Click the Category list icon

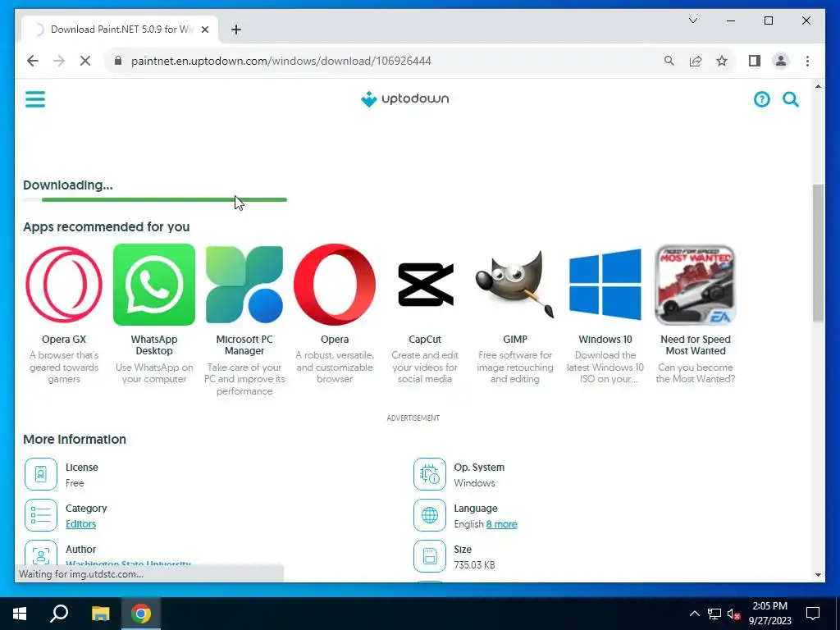[x=41, y=515]
